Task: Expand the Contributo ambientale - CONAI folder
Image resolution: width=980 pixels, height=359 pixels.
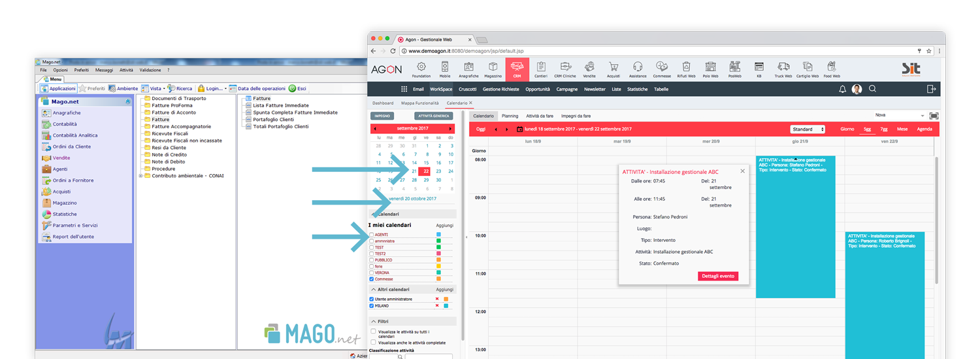Action: [x=140, y=175]
